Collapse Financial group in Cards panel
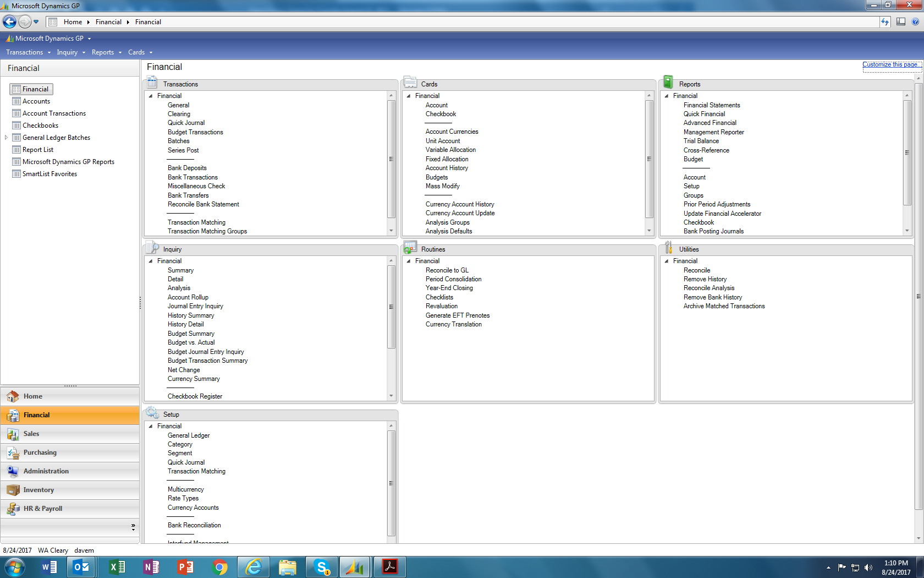This screenshot has height=578, width=924. pyautogui.click(x=409, y=96)
